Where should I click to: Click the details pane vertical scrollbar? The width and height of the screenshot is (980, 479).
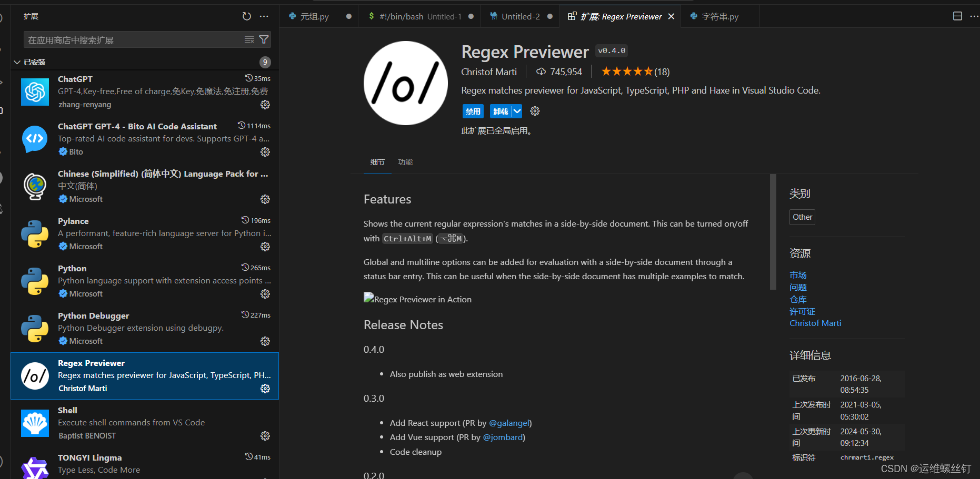[x=773, y=231]
